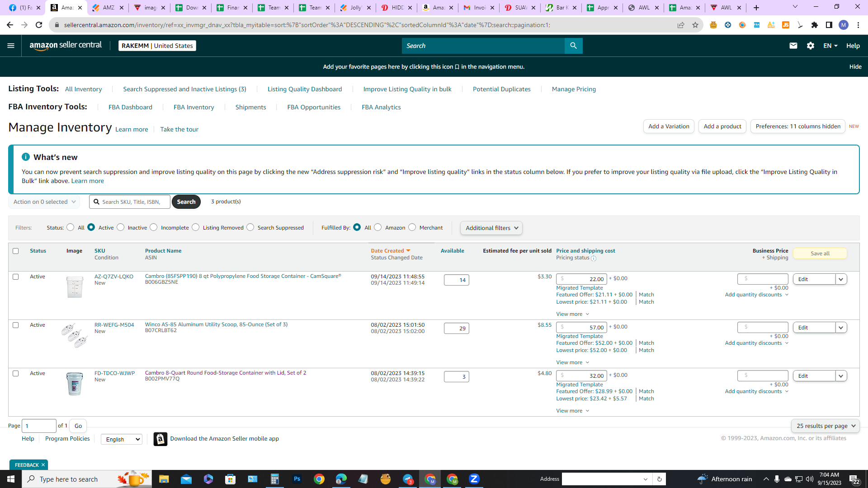Open the EN language dropdown
868x488 pixels.
tap(830, 46)
